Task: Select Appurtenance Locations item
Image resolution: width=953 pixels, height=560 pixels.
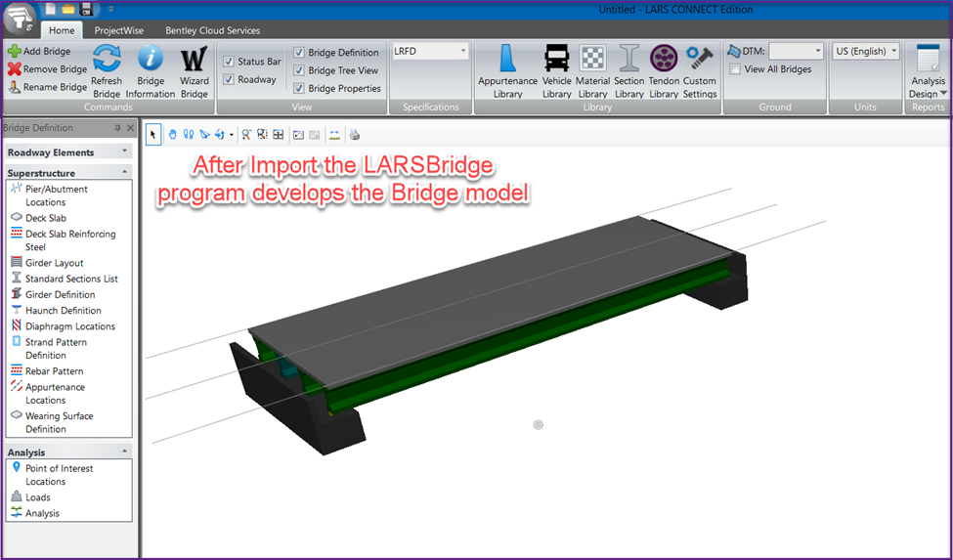Action: (x=48, y=393)
